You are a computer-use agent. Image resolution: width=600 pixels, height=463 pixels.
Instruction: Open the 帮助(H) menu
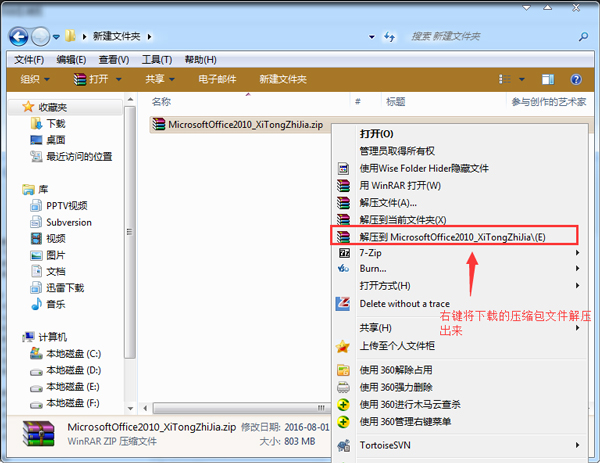click(x=201, y=60)
